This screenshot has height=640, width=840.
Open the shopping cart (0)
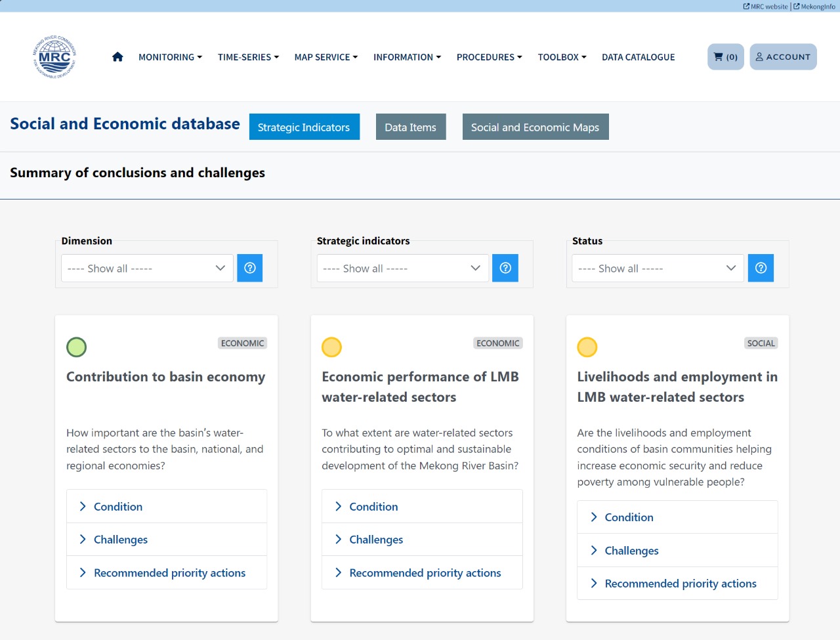tap(725, 57)
